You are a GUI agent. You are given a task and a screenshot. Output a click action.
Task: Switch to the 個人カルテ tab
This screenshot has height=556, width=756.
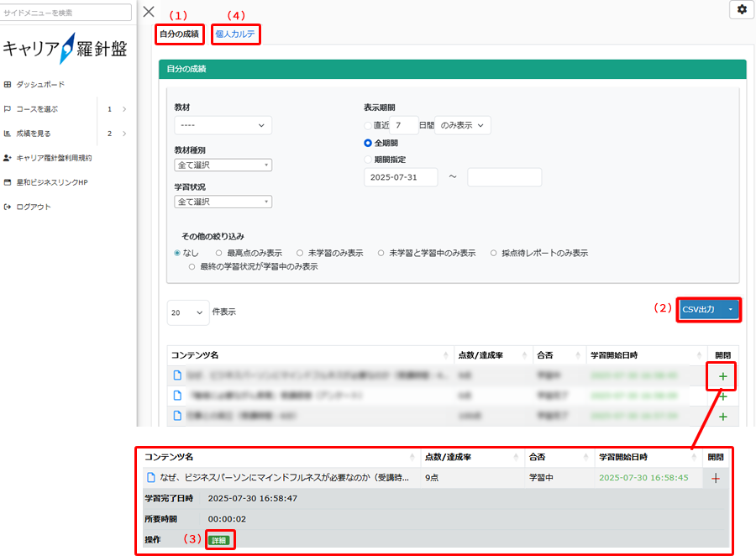click(235, 34)
